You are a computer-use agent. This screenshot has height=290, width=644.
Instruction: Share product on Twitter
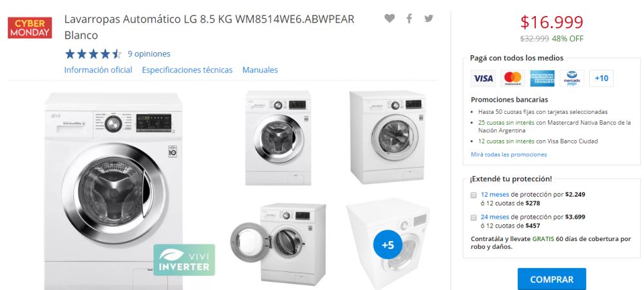(429, 19)
